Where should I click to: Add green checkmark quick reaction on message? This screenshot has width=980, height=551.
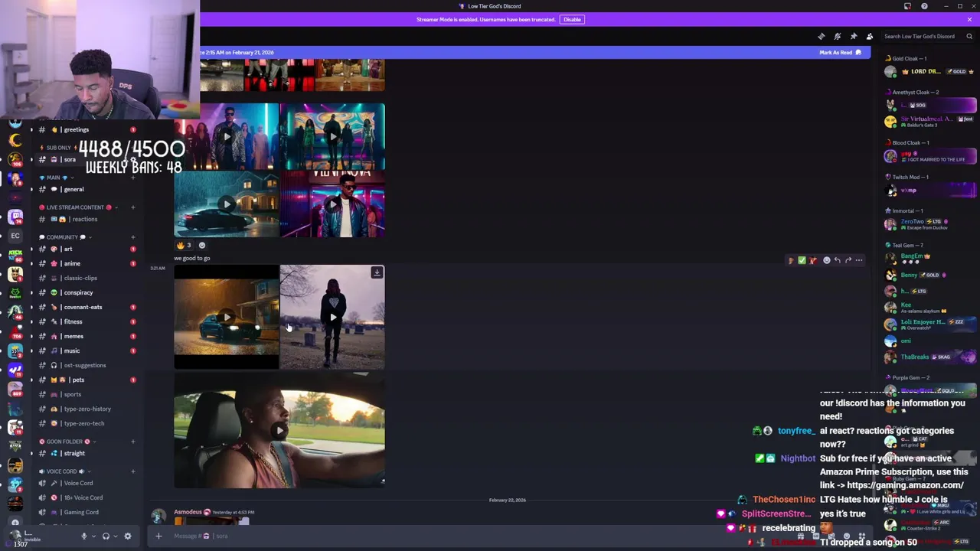coord(802,260)
